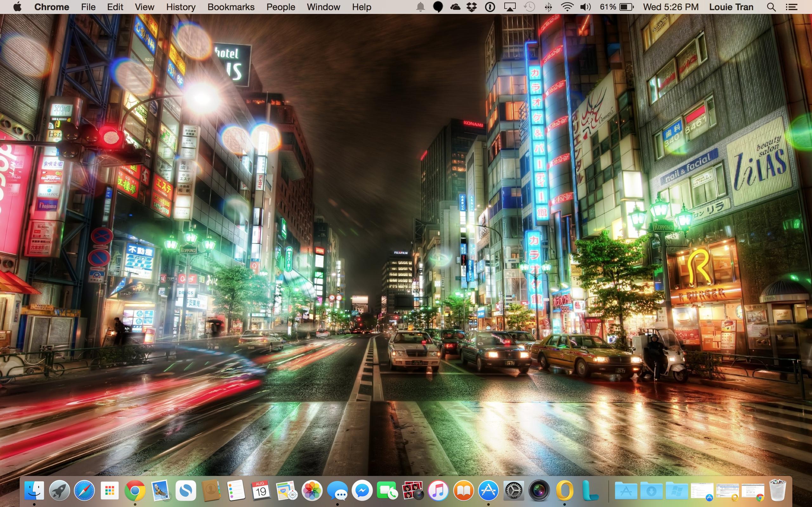Viewport: 812px width, 507px height.
Task: Open the Apple menu
Action: point(17,7)
